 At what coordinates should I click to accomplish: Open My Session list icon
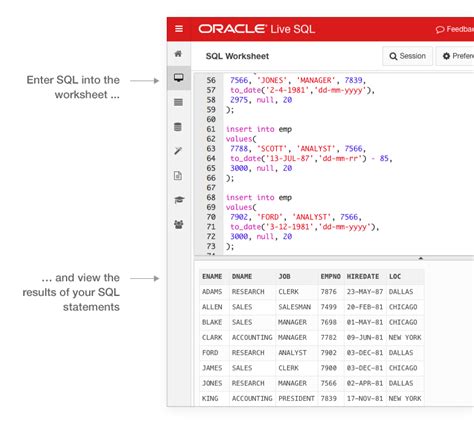(178, 102)
